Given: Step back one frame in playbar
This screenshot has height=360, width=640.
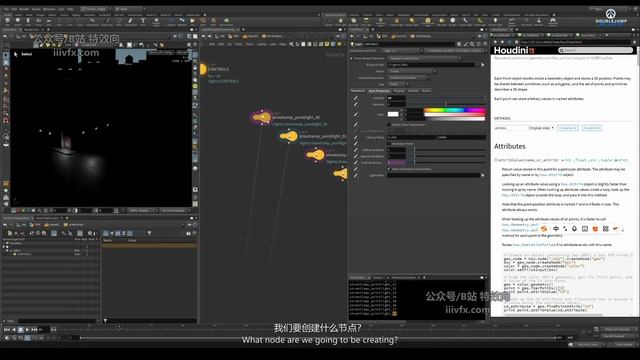Looking at the screenshot, I should tap(13, 329).
